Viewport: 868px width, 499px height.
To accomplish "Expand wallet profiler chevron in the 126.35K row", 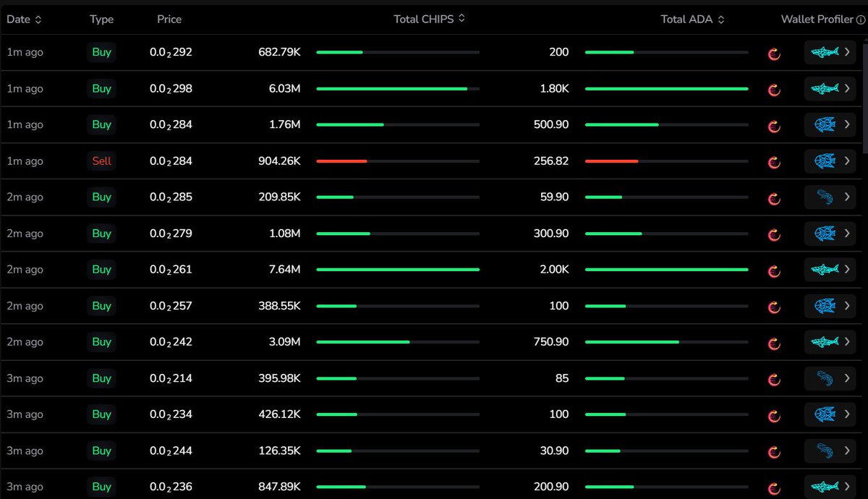I will pos(848,450).
